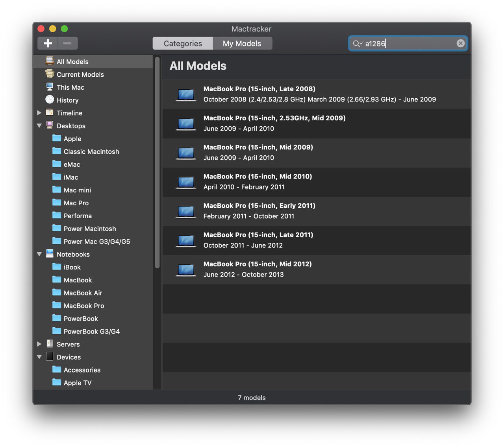Click the Servers tower icon
The height and width of the screenshot is (448, 504).
pos(50,344)
